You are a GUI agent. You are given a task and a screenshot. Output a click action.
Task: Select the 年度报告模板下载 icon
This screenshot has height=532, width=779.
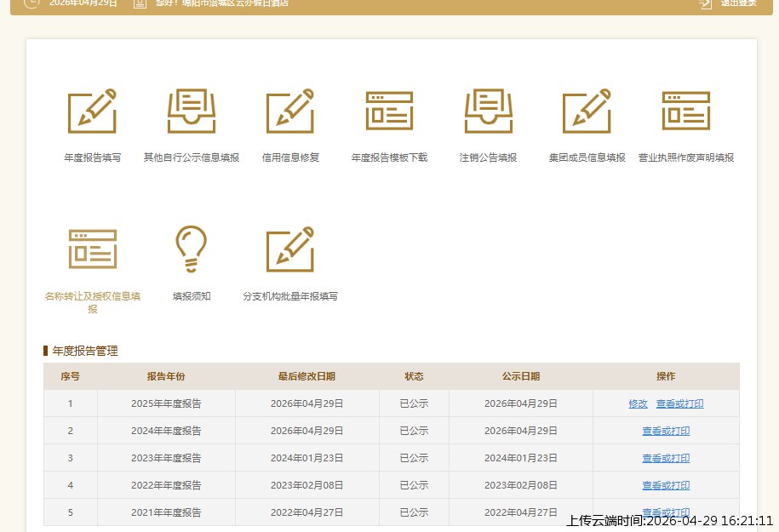[x=389, y=112]
